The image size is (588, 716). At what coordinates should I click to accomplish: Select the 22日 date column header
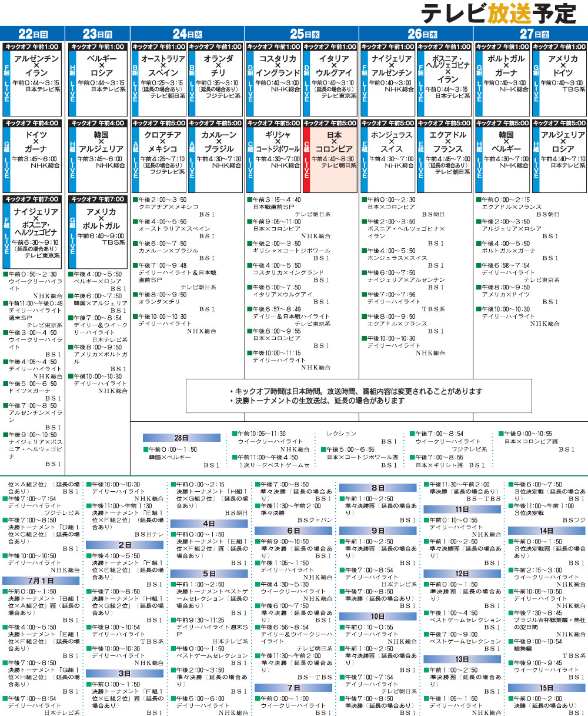coord(32,34)
